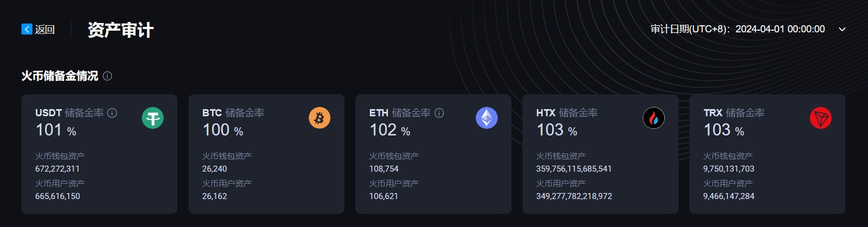Select the audit date 2024-04-01 00:00:00 field

click(x=780, y=29)
